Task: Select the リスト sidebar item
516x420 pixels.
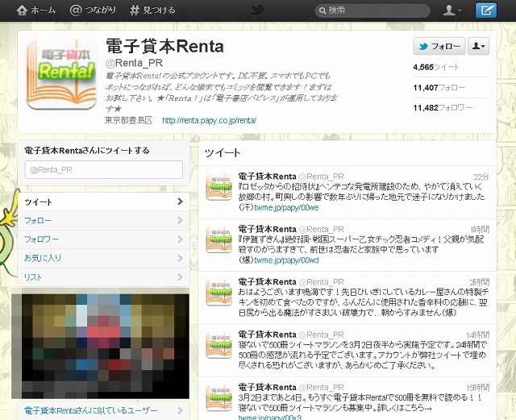Action: [x=104, y=277]
